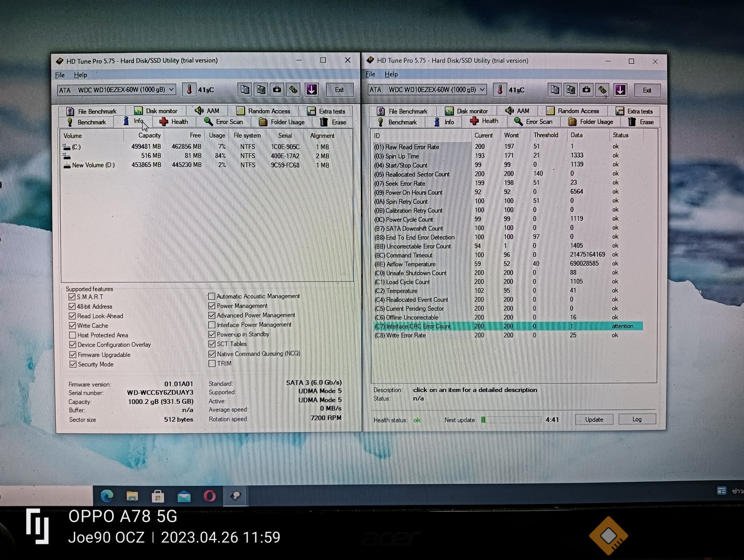The height and width of the screenshot is (560, 744).
Task: Select Raw Read Error Rate row
Action: pyautogui.click(x=508, y=147)
